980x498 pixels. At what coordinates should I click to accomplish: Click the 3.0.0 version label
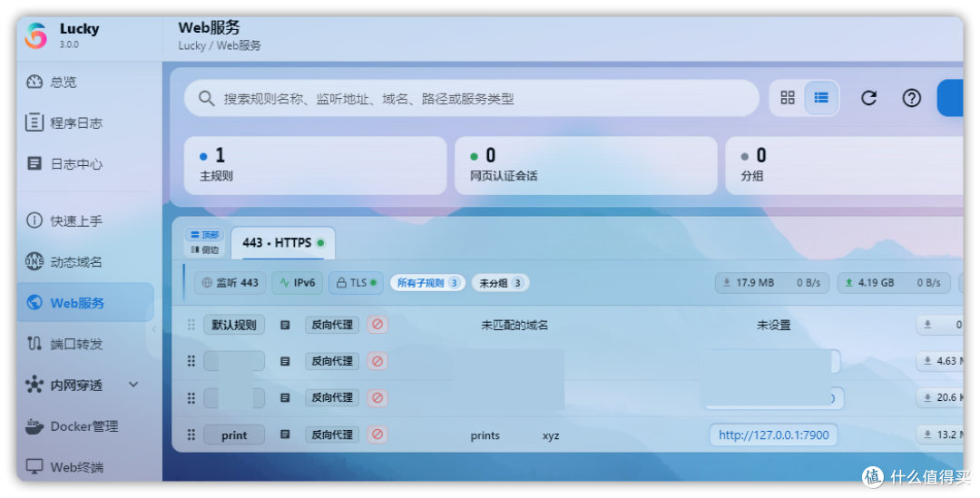[x=69, y=44]
